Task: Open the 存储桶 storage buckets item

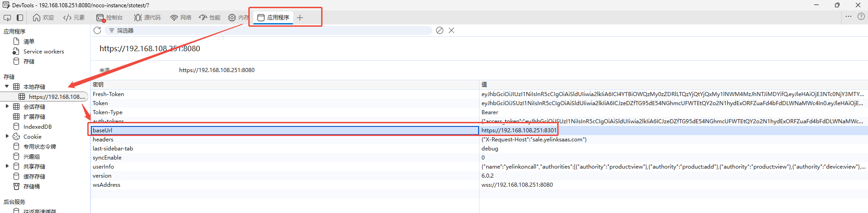Action: (x=32, y=186)
